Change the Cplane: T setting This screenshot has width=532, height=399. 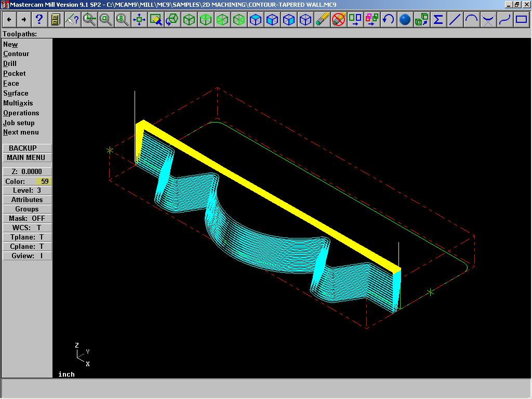click(27, 247)
